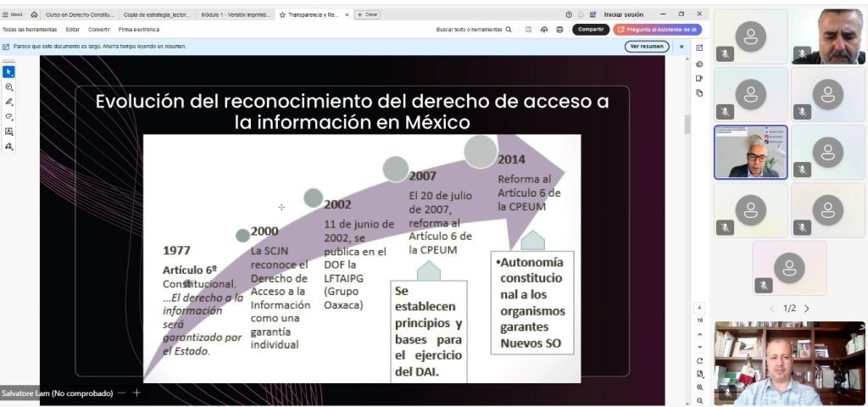
Task: Go to next participants page arrow
Action: [806, 309]
